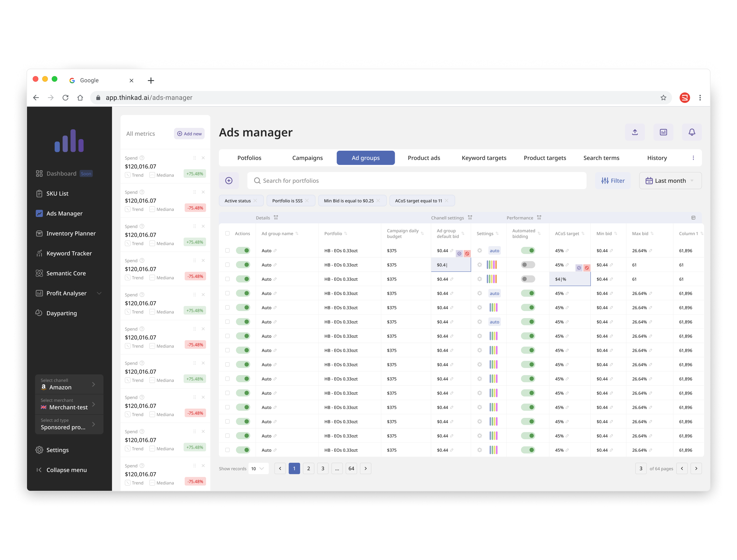The width and height of the screenshot is (737, 560).
Task: Focus the Search for portfolios field
Action: 417,181
